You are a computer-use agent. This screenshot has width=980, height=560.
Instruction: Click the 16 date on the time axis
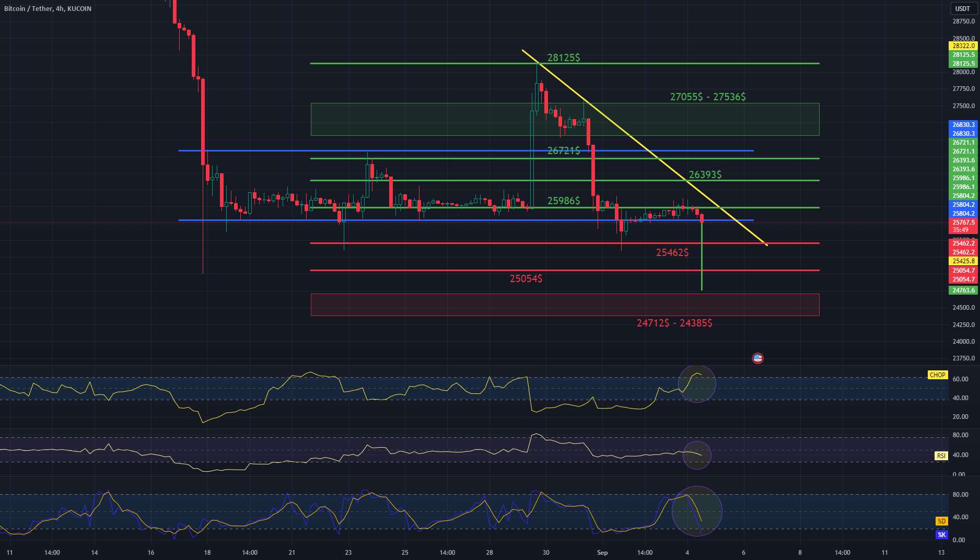pos(151,552)
